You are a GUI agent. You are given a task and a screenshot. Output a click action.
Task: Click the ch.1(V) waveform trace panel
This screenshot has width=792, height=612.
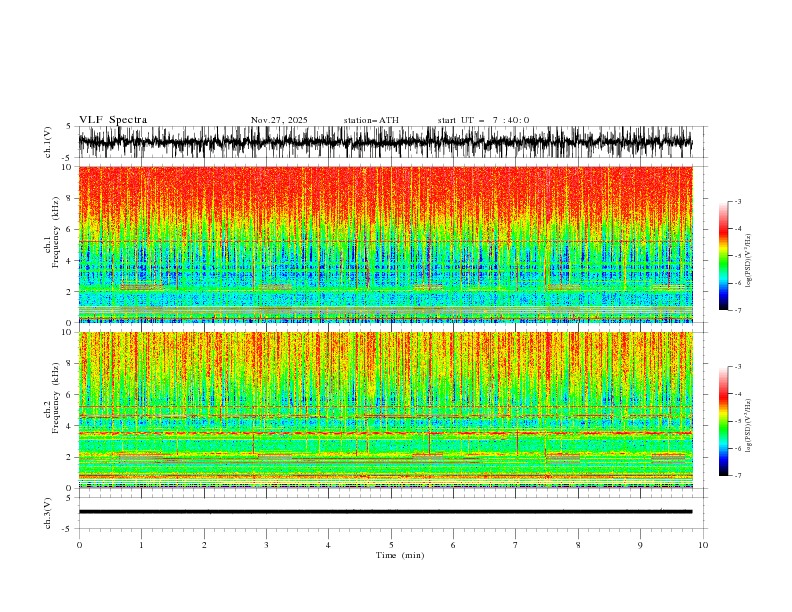click(x=385, y=142)
